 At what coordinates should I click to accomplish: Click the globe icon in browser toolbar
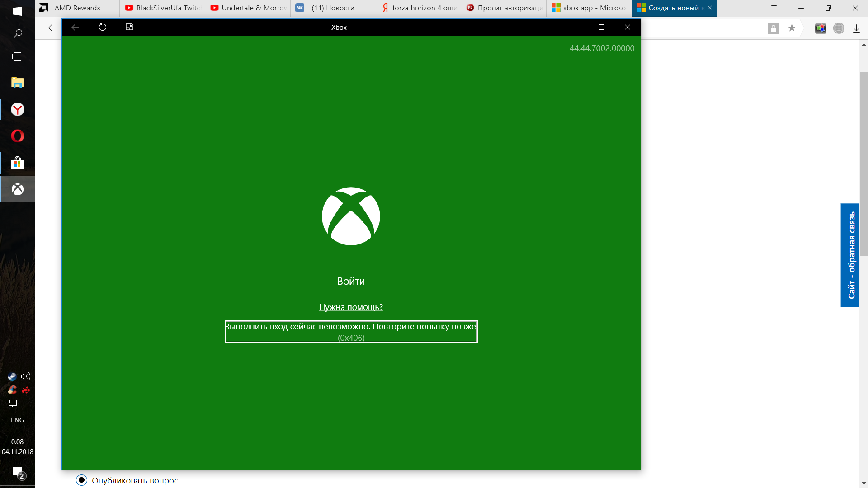[x=839, y=28]
